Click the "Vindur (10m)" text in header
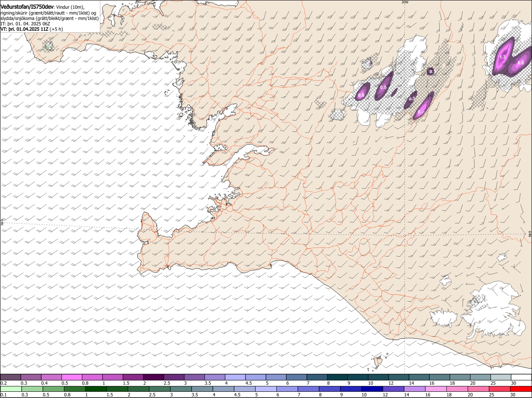 click(70, 7)
